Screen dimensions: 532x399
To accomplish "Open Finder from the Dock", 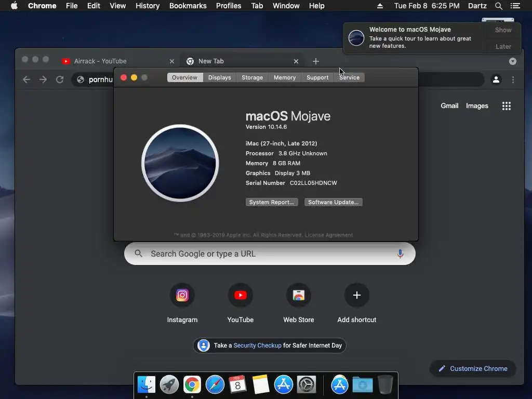I will click(x=146, y=384).
